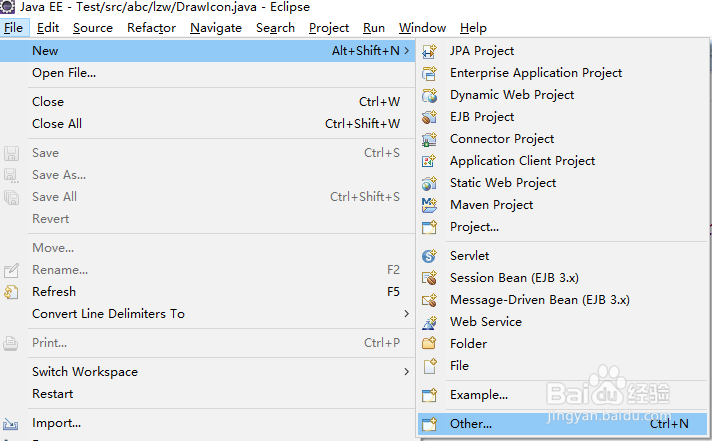Click the Enterprise Application Project icon
Screen dimensions: 712x441
click(429, 73)
